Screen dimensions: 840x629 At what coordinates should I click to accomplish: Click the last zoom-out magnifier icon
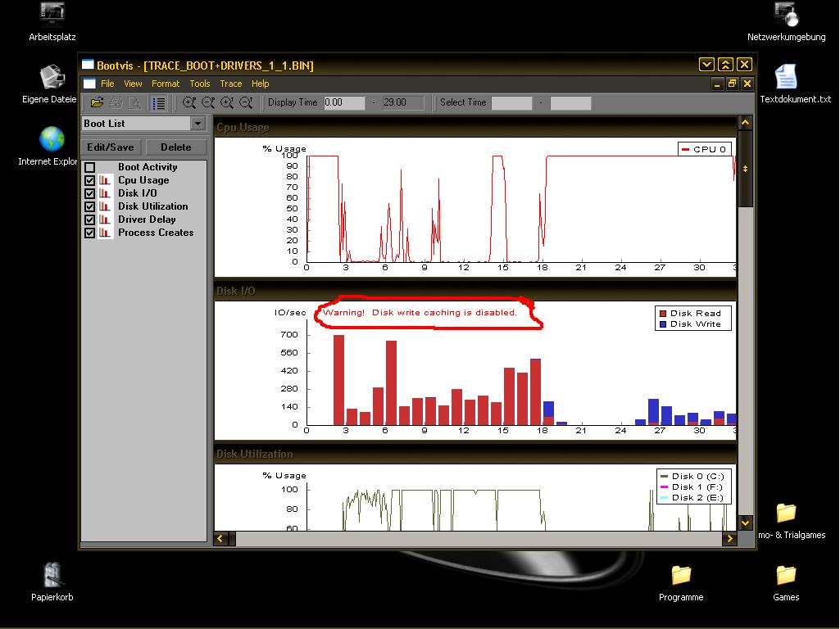point(245,103)
